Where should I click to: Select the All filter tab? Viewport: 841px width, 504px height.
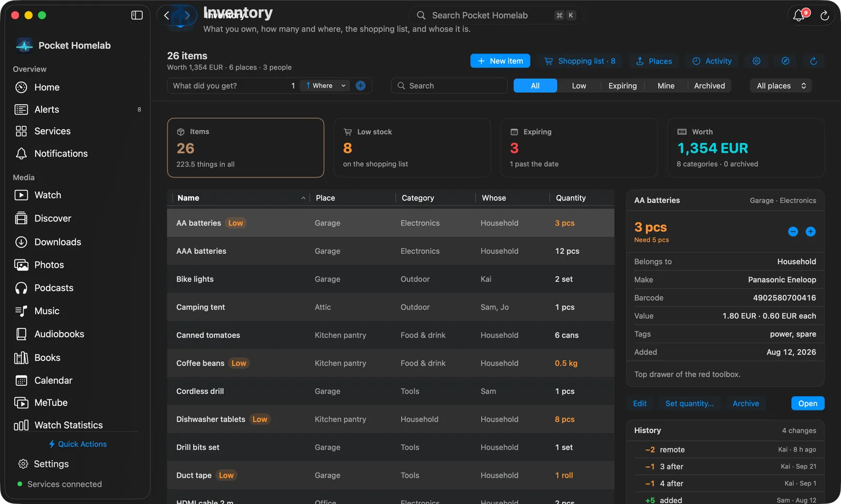coord(535,86)
